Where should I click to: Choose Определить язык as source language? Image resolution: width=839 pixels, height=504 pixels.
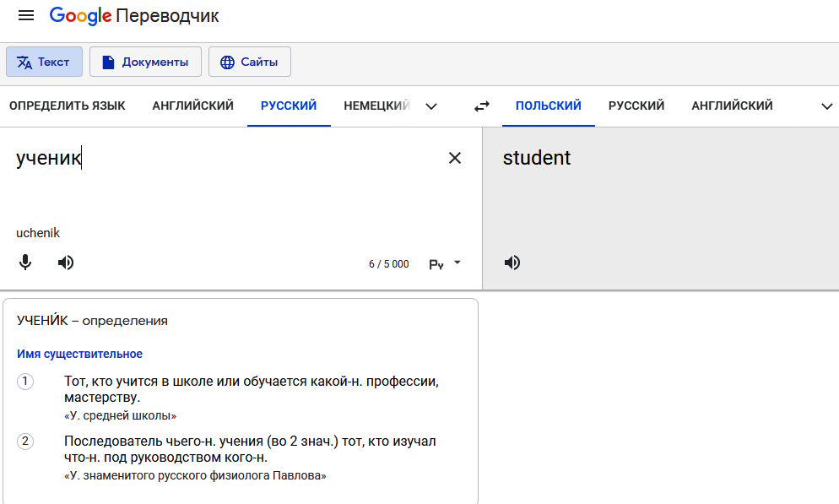coord(68,106)
